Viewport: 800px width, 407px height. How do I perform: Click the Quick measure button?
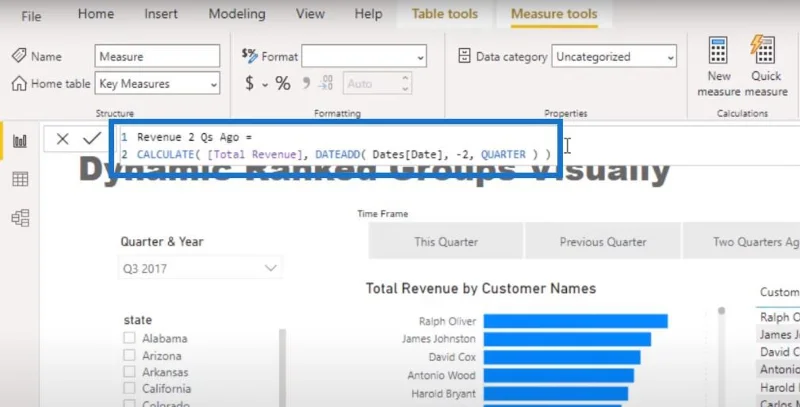(x=765, y=66)
